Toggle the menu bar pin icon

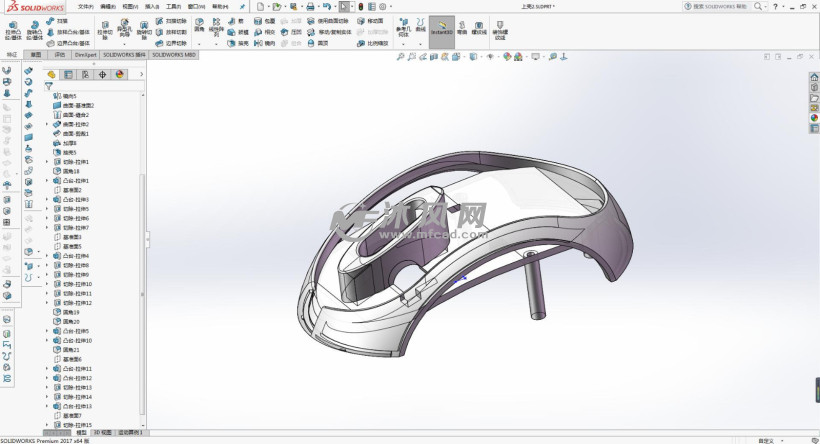click(242, 7)
